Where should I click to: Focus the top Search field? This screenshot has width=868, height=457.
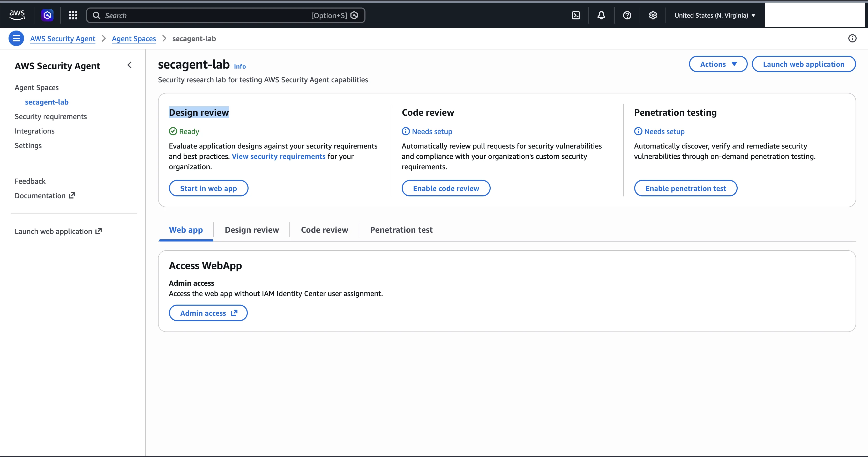(x=226, y=16)
